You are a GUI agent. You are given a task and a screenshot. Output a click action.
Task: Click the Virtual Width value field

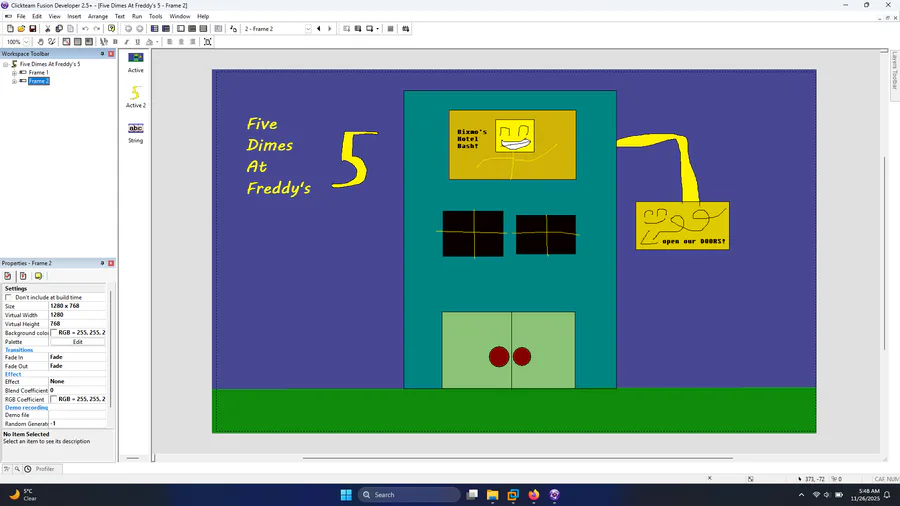tap(77, 315)
